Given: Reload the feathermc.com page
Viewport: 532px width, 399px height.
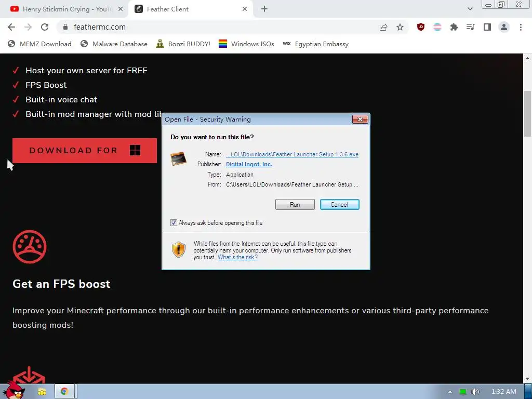Looking at the screenshot, I should (45, 27).
